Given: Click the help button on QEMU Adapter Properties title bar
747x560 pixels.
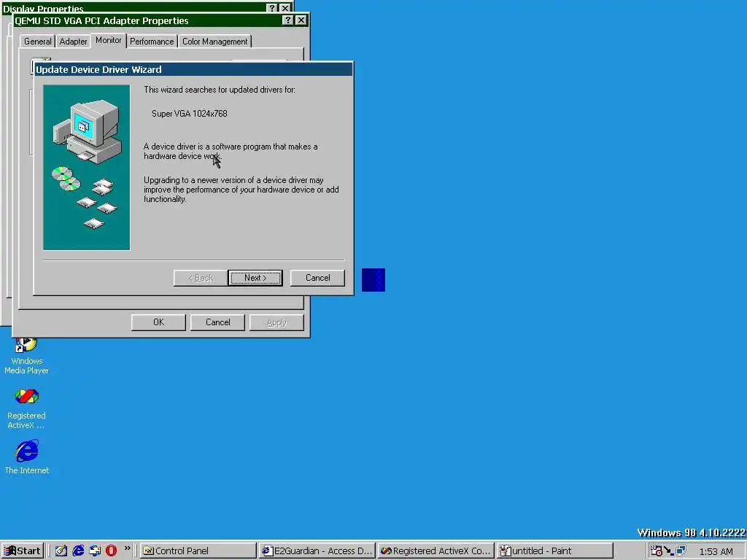Looking at the screenshot, I should pos(287,20).
